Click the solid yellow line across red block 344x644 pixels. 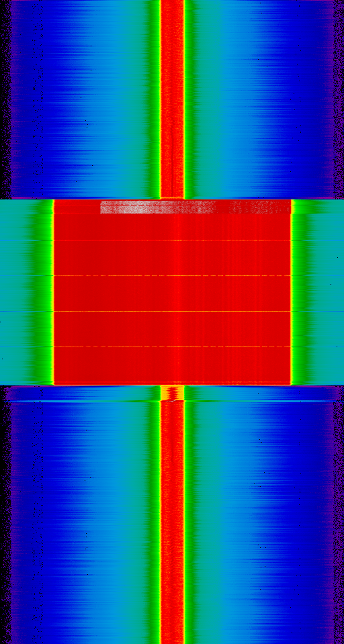click(172, 312)
